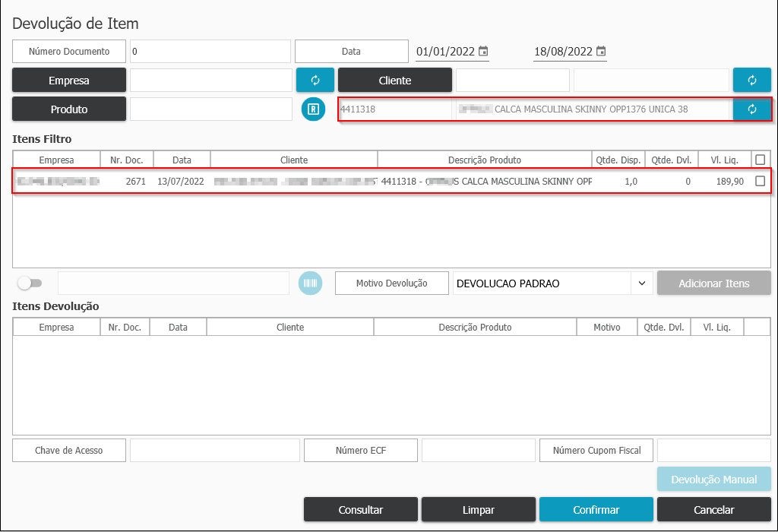Viewport: 778px width, 532px height.
Task: Click the first Cliente input field
Action: pyautogui.click(x=513, y=80)
